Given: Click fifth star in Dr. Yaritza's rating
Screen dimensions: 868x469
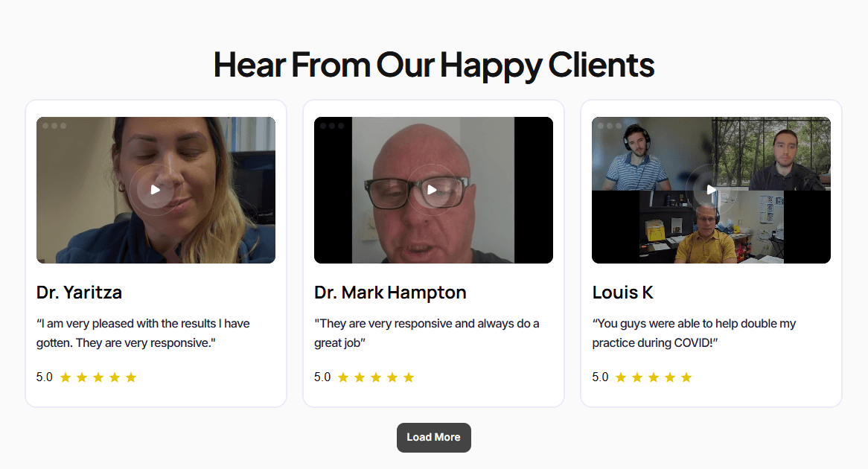Looking at the screenshot, I should (x=130, y=377).
